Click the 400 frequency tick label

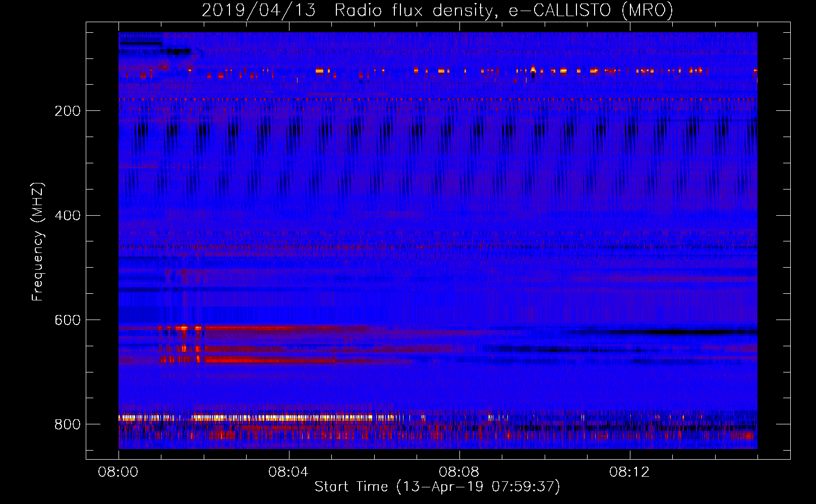[x=68, y=216]
